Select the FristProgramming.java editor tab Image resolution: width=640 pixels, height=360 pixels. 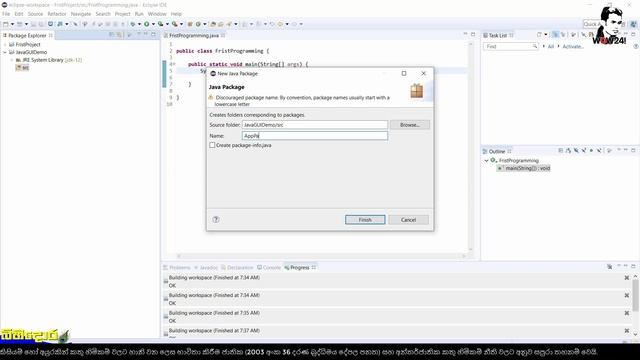pos(194,36)
